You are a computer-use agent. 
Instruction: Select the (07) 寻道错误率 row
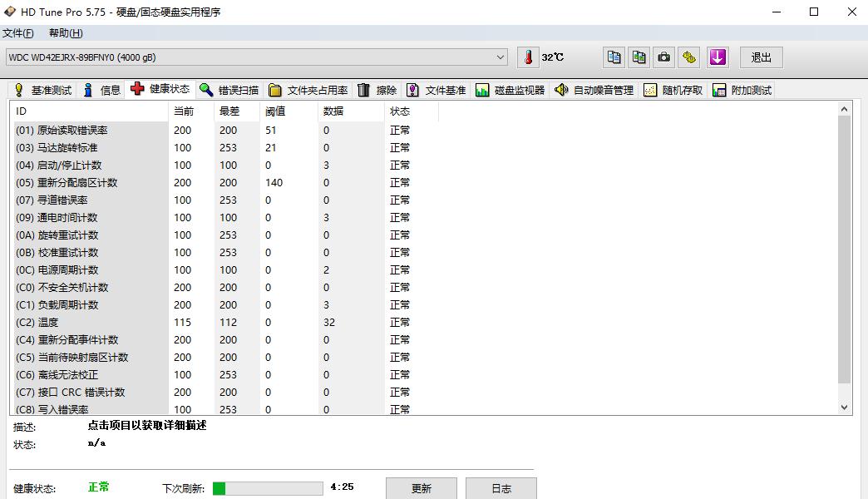pos(224,200)
